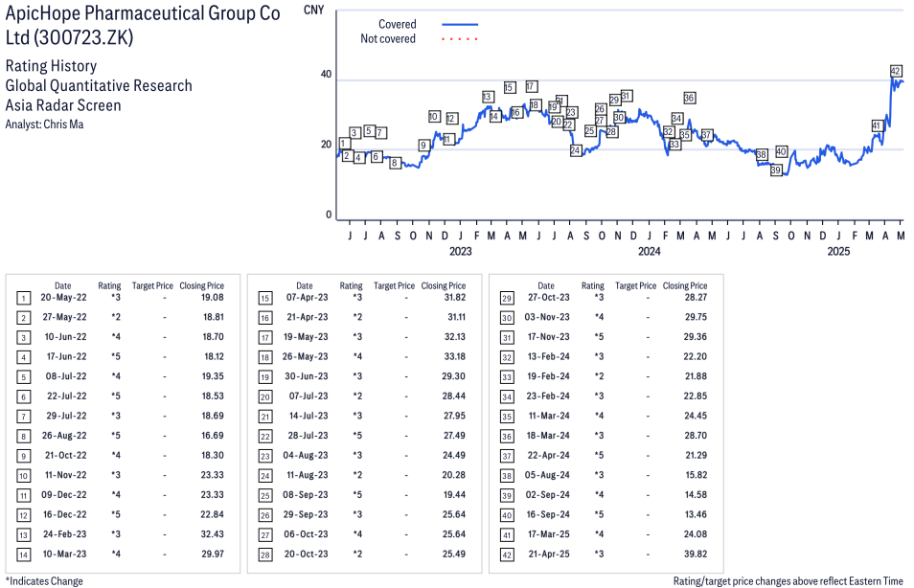Click chart marker 17 above the price line
Viewport: 914px width, 588px height.
tap(531, 86)
